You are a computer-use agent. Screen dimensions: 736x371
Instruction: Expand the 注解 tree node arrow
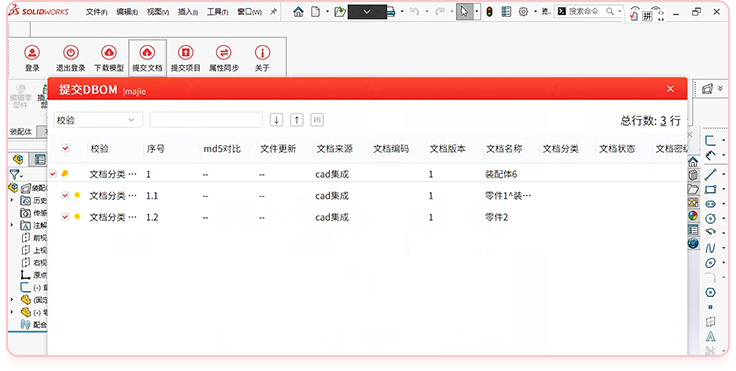pyautogui.click(x=12, y=225)
